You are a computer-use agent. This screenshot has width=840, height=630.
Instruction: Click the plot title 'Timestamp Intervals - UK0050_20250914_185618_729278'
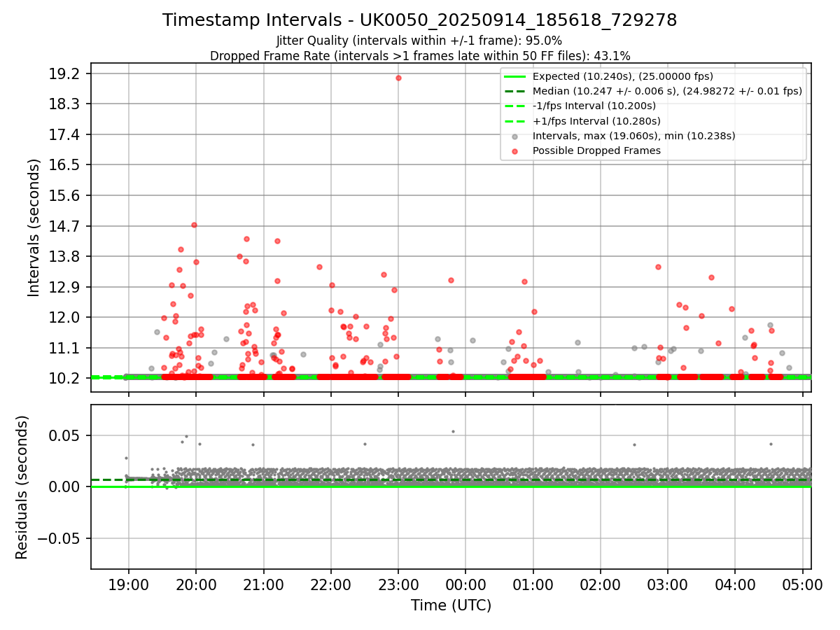pyautogui.click(x=419, y=20)
